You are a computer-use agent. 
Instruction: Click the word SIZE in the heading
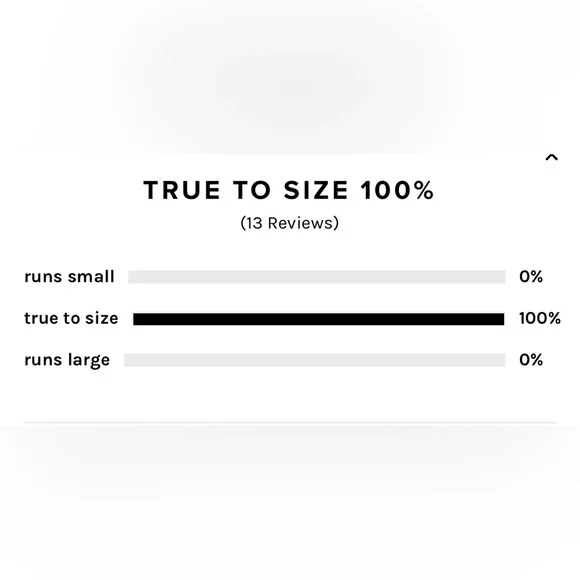pyautogui.click(x=316, y=190)
